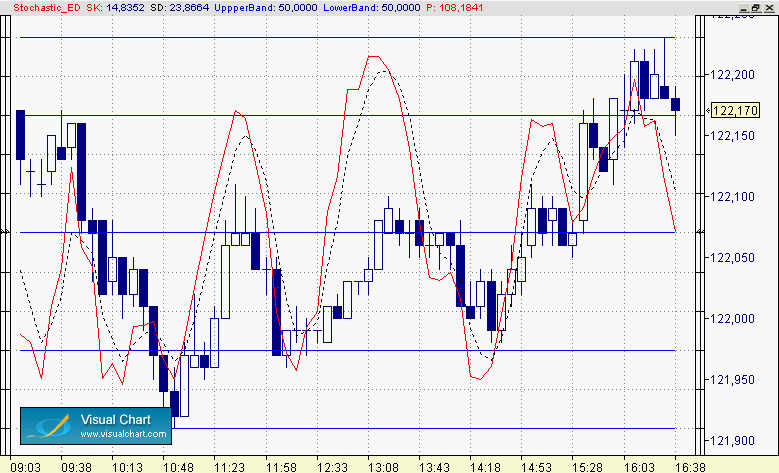
Task: Click the 'P: 108,1841' readout
Action: click(455, 8)
